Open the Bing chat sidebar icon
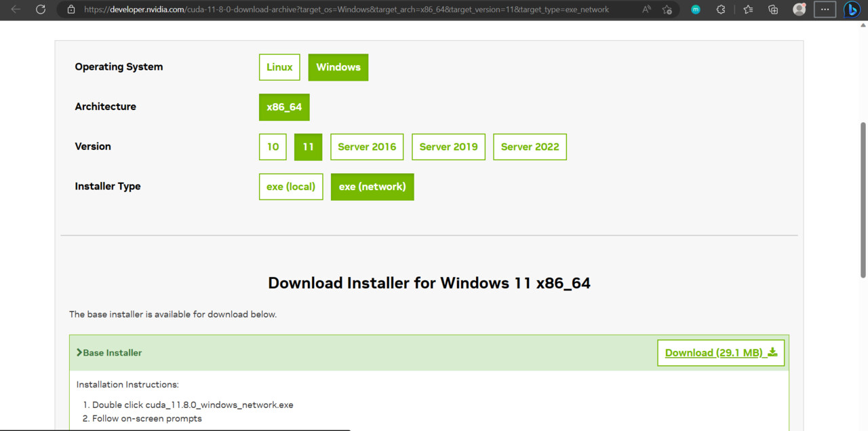Image resolution: width=868 pixels, height=431 pixels. pos(852,10)
